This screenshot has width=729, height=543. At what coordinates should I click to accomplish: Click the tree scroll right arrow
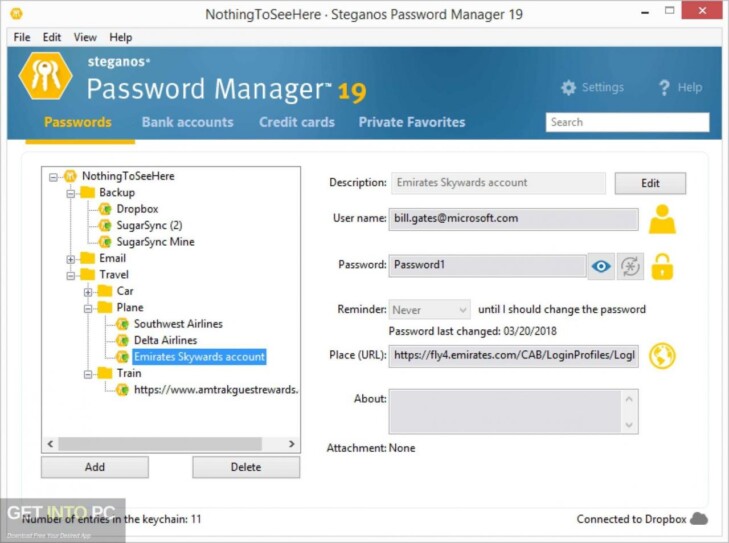(x=292, y=444)
